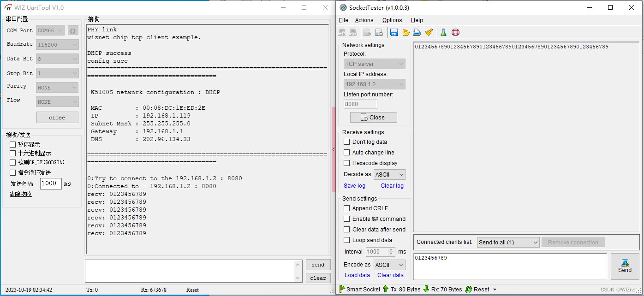
Task: Click the send button in UartTool
Action: tap(318, 265)
